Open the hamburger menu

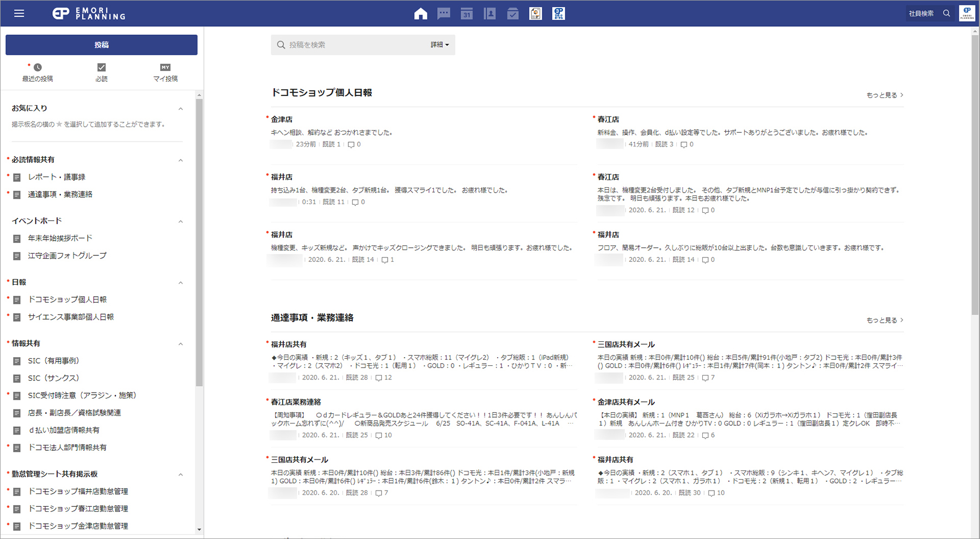(19, 14)
